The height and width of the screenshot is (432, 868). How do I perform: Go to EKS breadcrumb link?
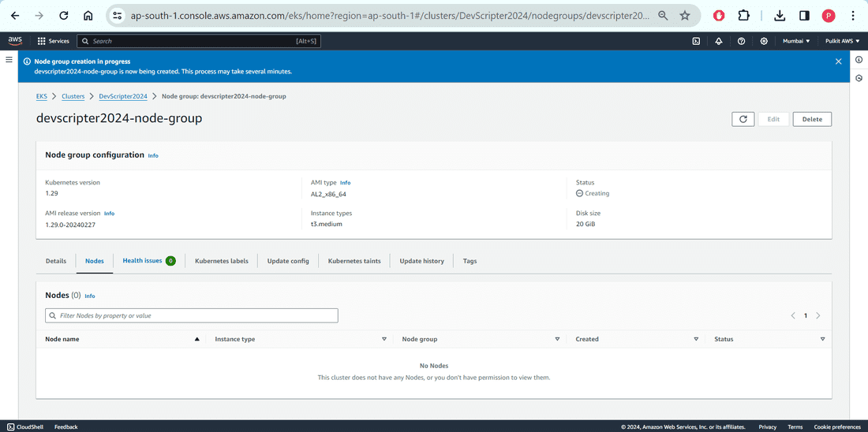[x=42, y=96]
